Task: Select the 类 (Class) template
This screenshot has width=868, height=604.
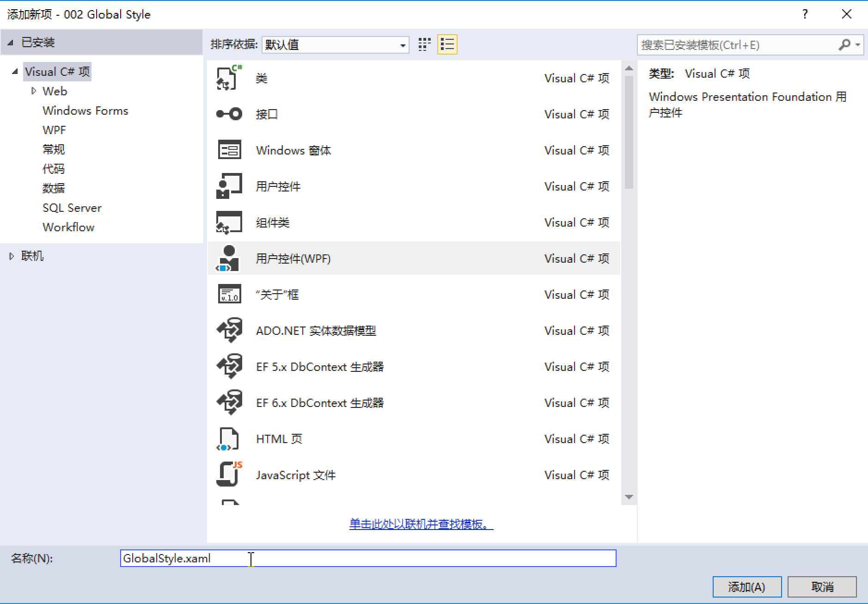Action: (262, 78)
